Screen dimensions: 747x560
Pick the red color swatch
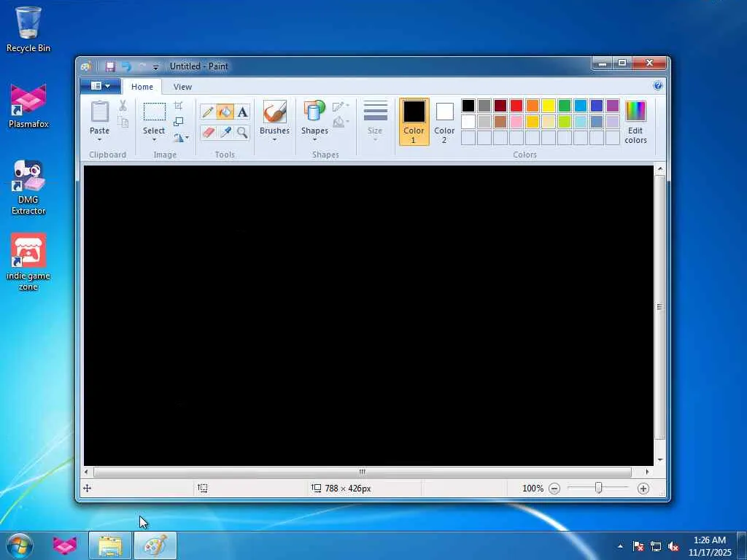point(516,105)
